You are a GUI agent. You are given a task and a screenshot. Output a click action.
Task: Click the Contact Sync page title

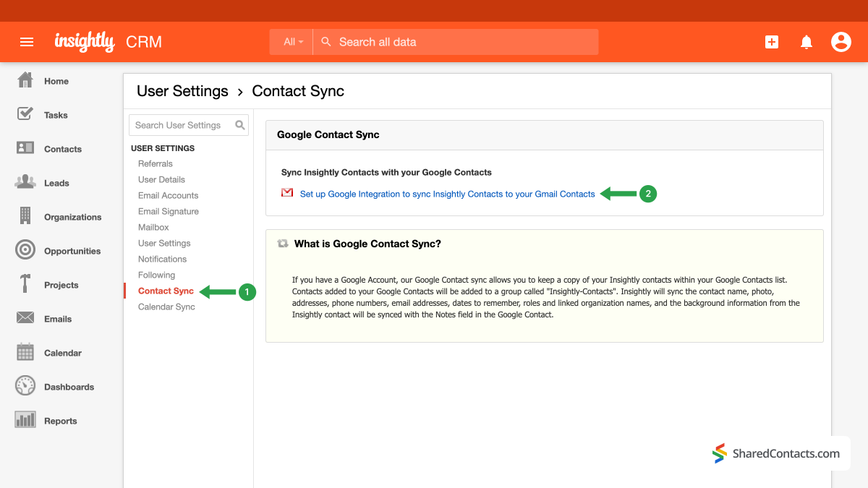point(298,91)
